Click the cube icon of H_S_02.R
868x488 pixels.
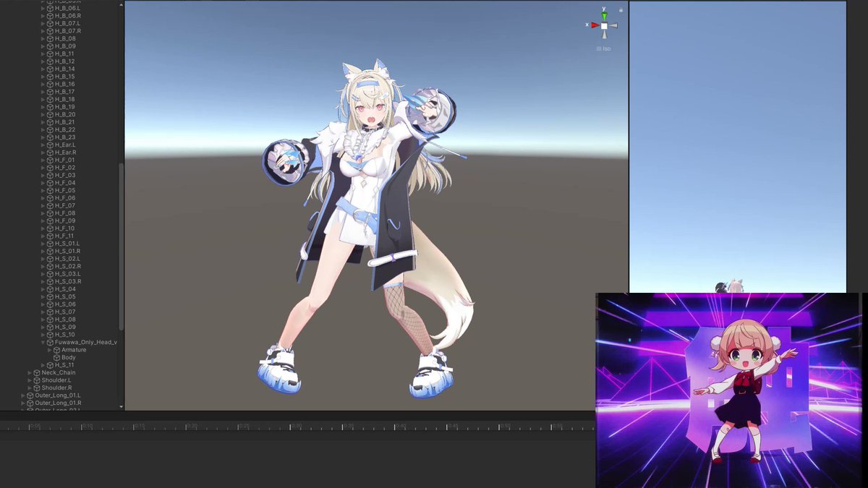click(x=50, y=266)
